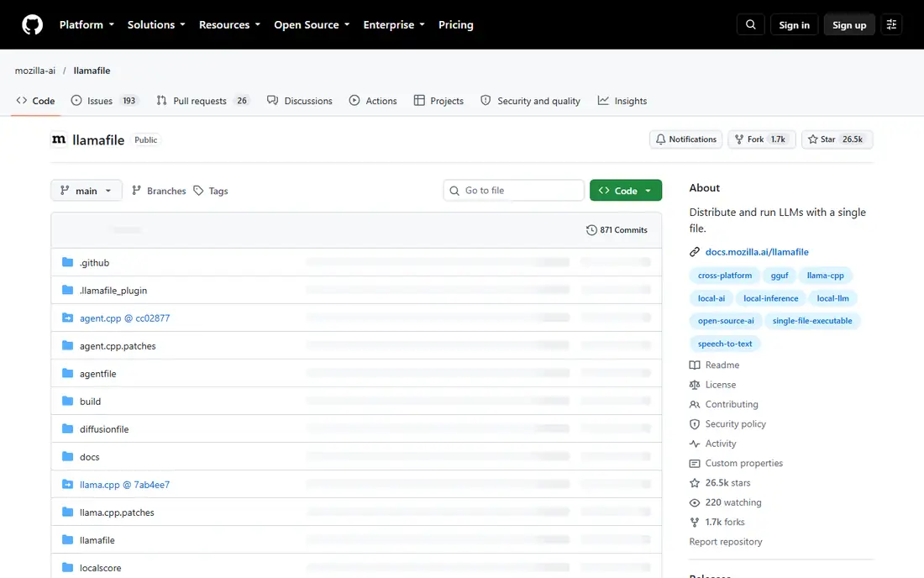Click the fork icon beside 1.7k forks
The image size is (924, 578).
click(x=695, y=522)
